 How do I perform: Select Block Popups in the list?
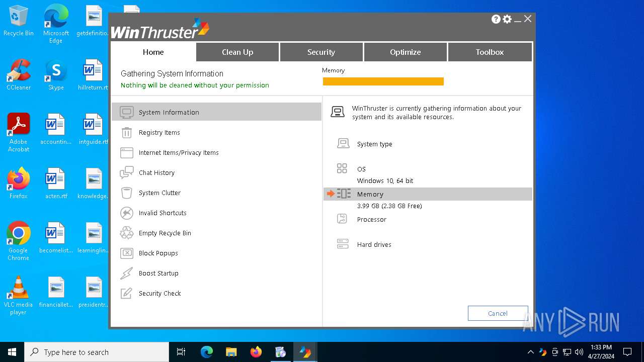pyautogui.click(x=216, y=253)
